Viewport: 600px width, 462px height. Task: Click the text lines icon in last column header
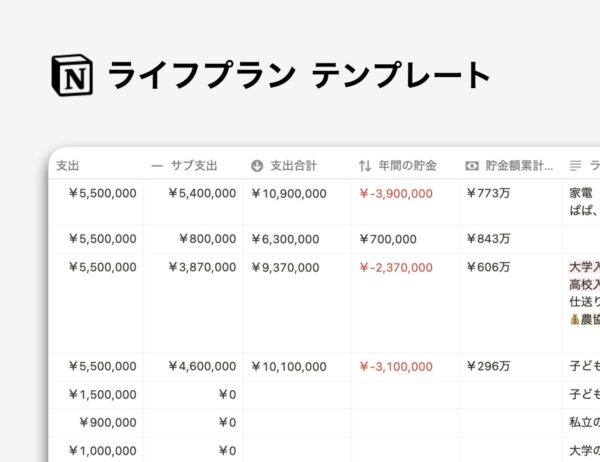[576, 166]
